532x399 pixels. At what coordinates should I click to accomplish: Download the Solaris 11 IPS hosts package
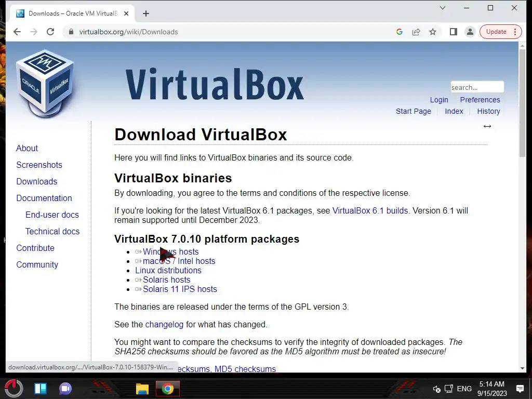coord(180,289)
